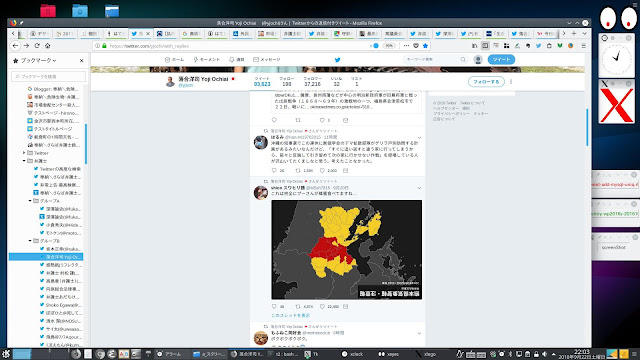640x360 pixels.
Task: Toggle the sidebar display button
Action: (485, 46)
